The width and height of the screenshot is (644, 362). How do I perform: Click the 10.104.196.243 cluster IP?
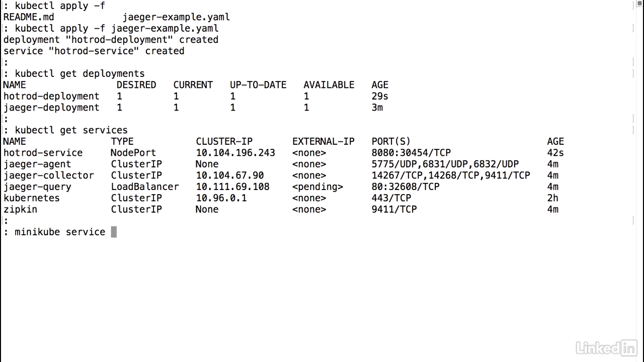pyautogui.click(x=235, y=153)
